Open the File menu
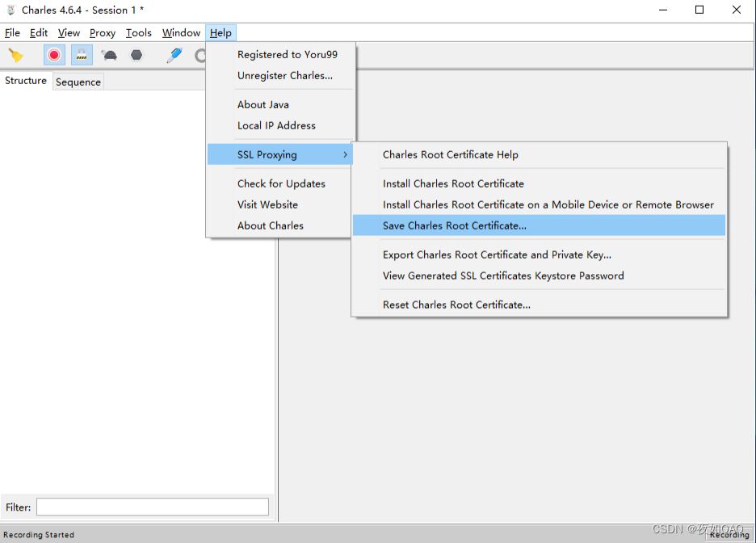756x543 pixels. pos(12,33)
